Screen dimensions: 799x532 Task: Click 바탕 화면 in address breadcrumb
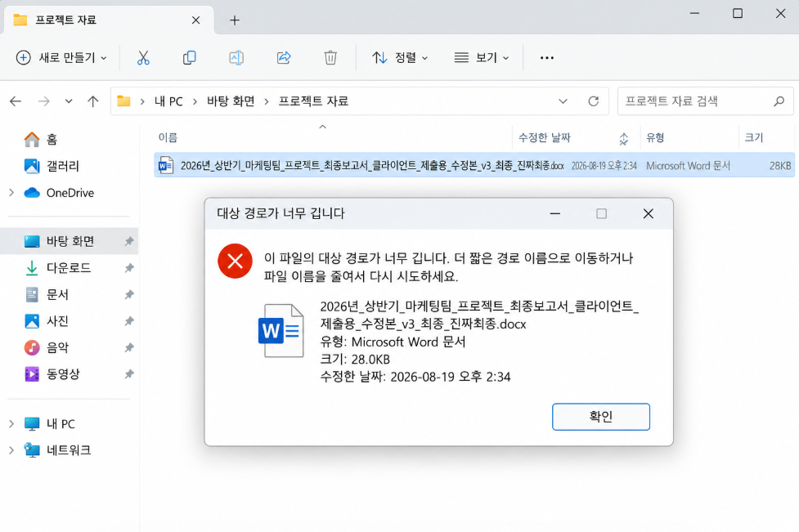click(231, 101)
